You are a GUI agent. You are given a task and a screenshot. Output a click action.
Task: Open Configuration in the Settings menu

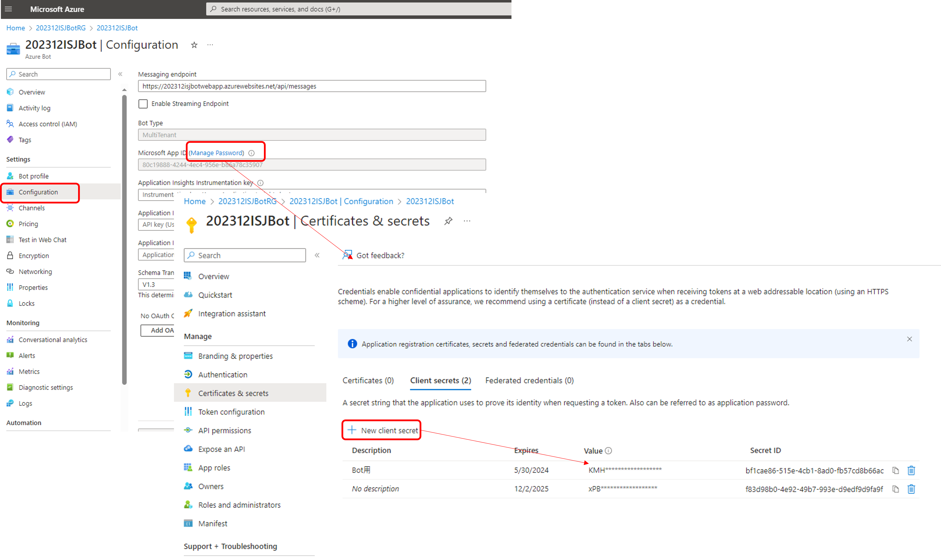38,192
